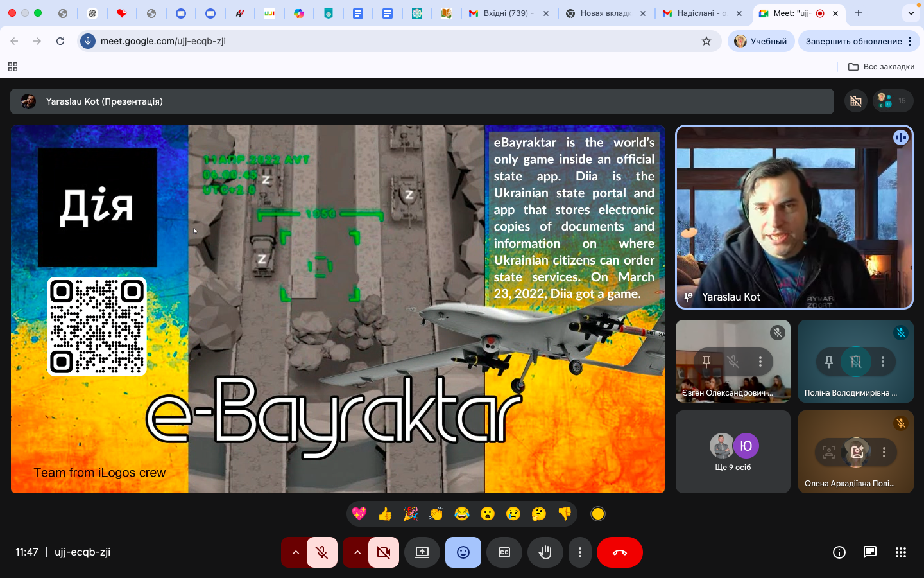
Task: Click the Завершить обновление button
Action: tap(853, 41)
